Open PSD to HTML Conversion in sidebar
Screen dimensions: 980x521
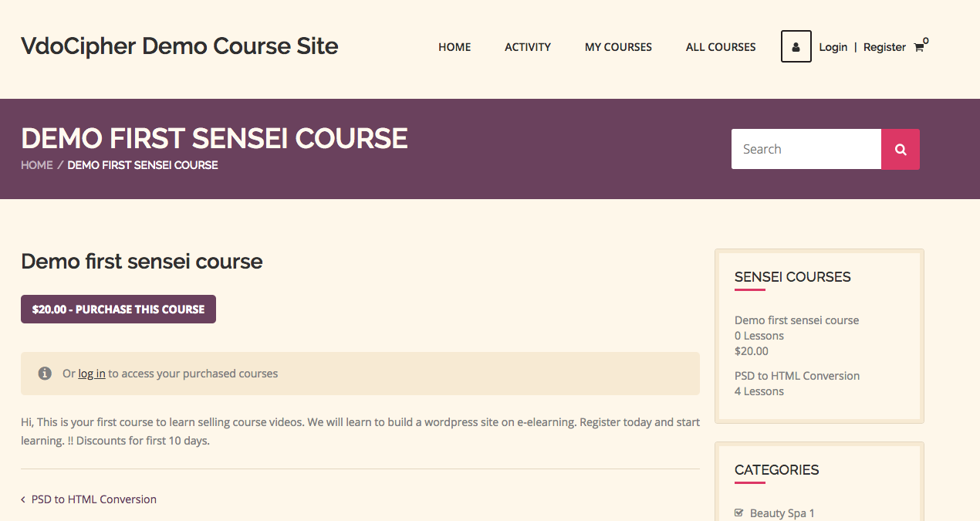coord(797,376)
